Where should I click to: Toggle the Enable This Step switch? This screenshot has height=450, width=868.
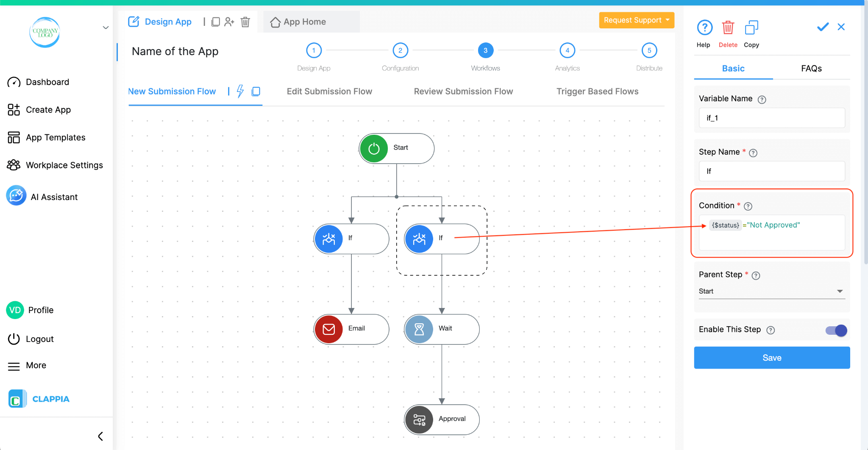tap(835, 331)
